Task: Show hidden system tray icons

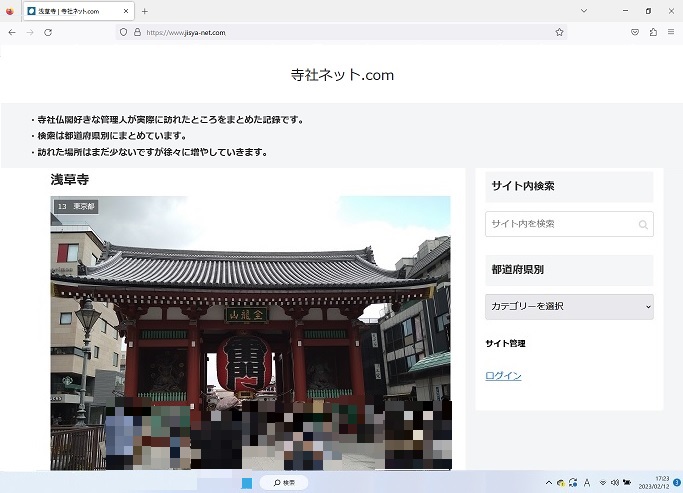Action: click(x=547, y=482)
